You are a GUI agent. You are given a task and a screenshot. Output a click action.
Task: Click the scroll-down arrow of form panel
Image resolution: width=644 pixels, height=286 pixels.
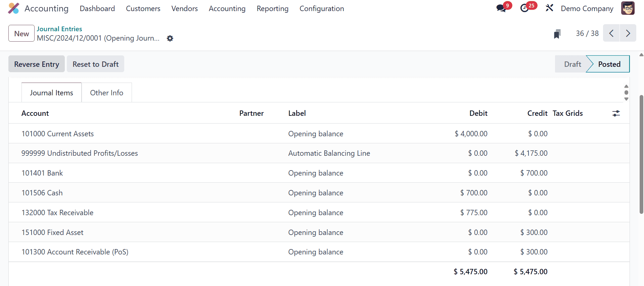pyautogui.click(x=626, y=99)
